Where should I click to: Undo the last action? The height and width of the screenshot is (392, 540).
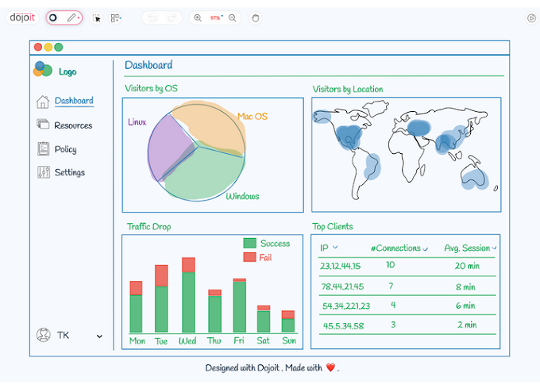pos(152,18)
